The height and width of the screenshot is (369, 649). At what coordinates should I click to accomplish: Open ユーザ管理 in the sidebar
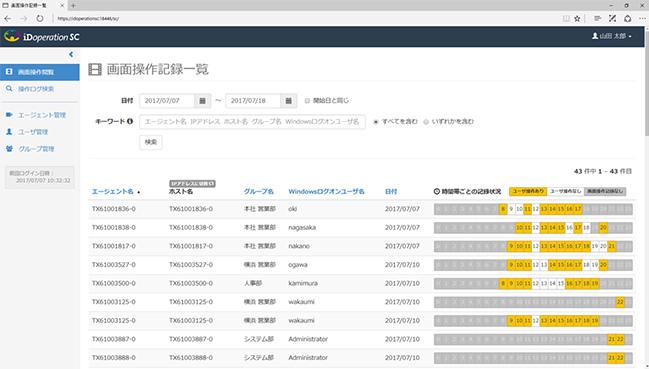click(33, 132)
